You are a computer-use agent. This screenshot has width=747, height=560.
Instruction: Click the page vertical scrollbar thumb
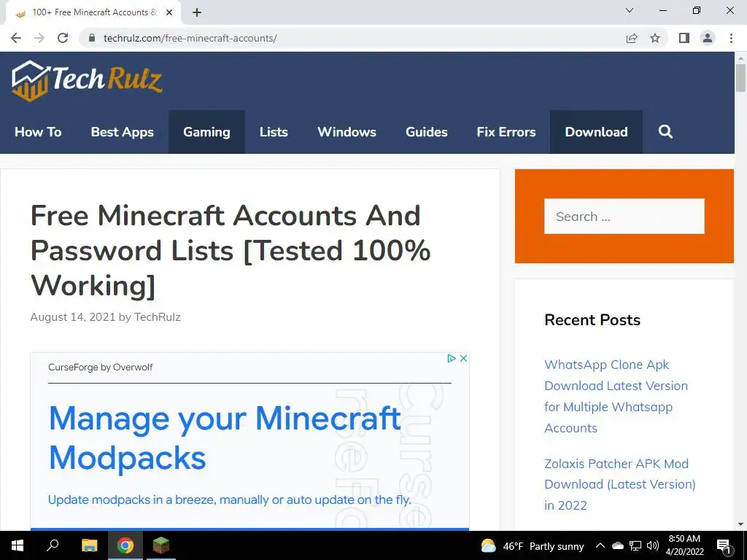tap(740, 77)
